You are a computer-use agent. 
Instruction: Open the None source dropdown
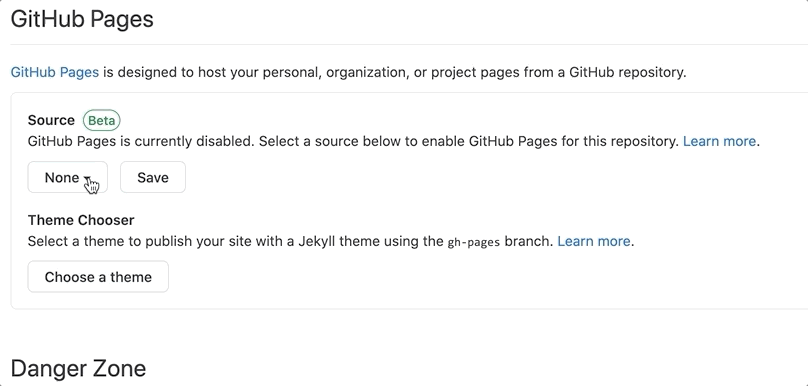click(x=68, y=177)
